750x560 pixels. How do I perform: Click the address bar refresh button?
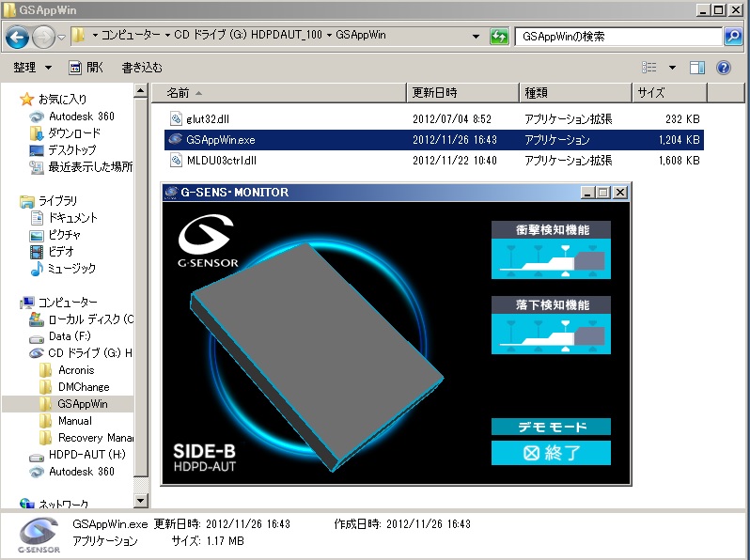(x=499, y=37)
